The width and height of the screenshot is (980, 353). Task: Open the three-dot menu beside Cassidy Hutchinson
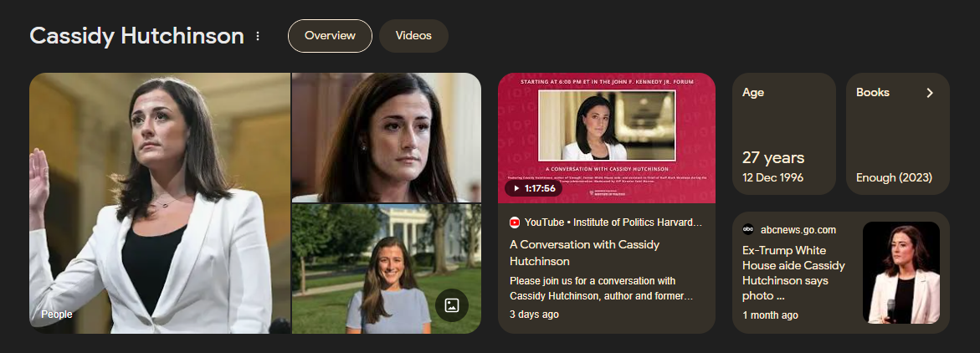click(x=258, y=36)
